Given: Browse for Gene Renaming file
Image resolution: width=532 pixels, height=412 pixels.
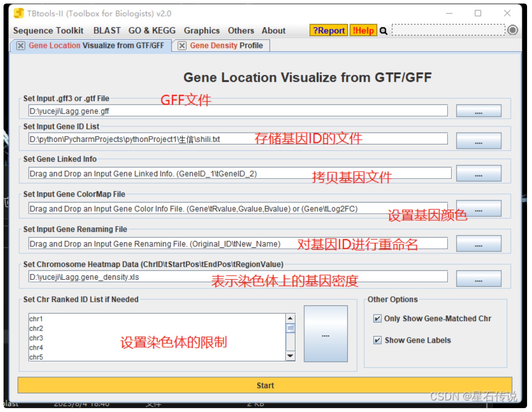Looking at the screenshot, I should tap(479, 244).
